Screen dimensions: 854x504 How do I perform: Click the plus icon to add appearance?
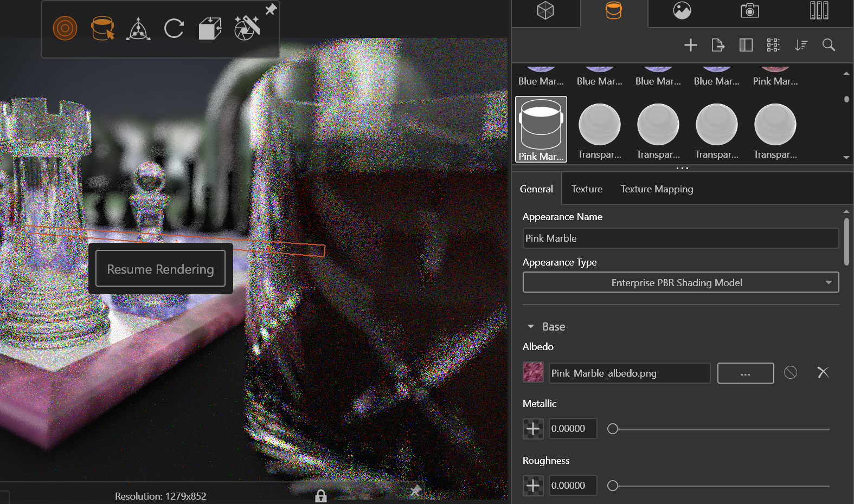690,45
